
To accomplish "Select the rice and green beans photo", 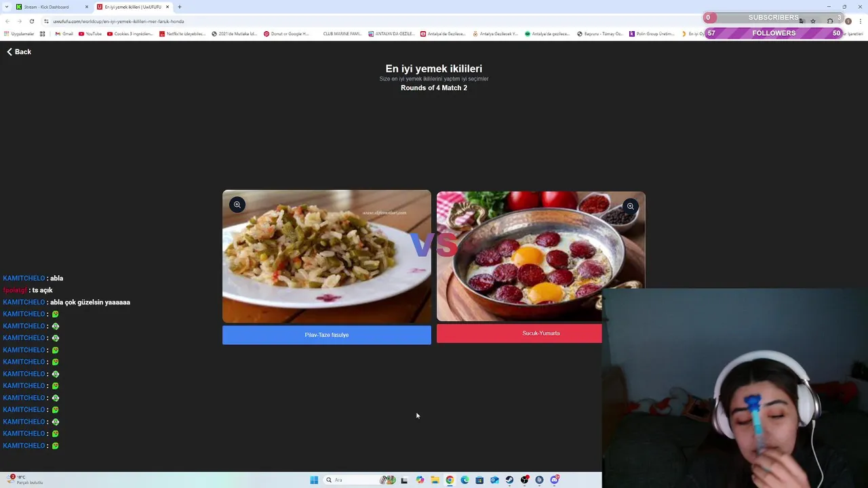I will click(x=326, y=257).
